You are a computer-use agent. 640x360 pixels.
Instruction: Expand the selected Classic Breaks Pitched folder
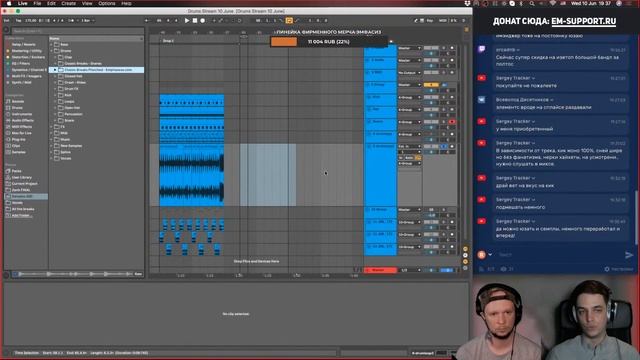[x=55, y=70]
